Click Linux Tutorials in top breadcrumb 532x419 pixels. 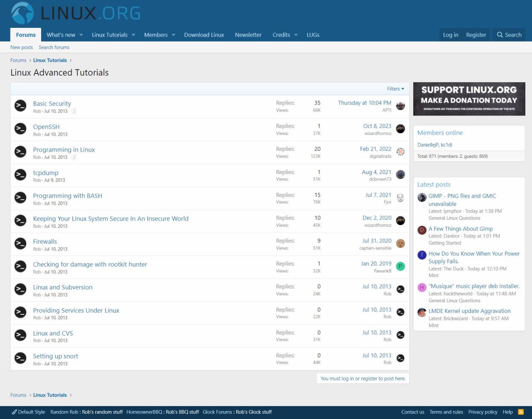[50, 60]
